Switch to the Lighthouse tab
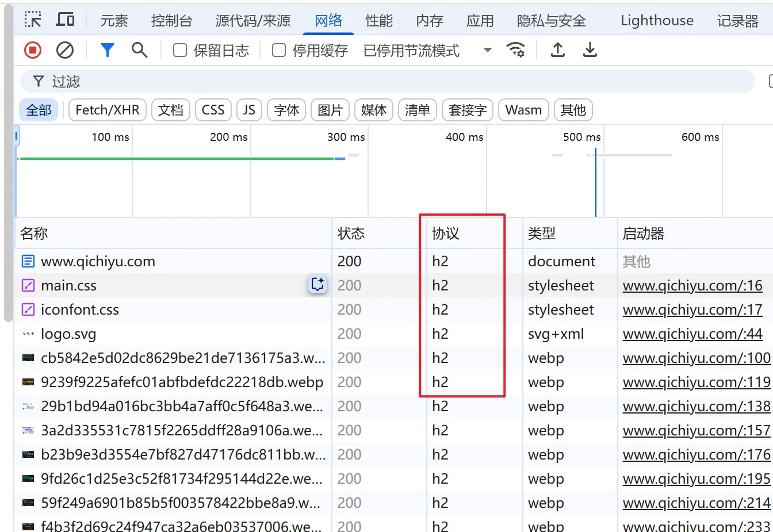This screenshot has width=773, height=532. (657, 21)
